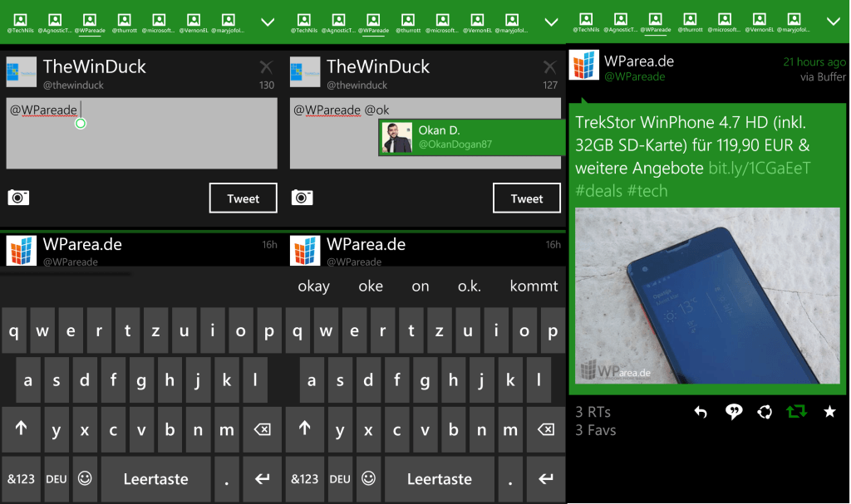Select @AgnosticT account icon in left screen
This screenshot has width=851, height=504.
(55, 21)
